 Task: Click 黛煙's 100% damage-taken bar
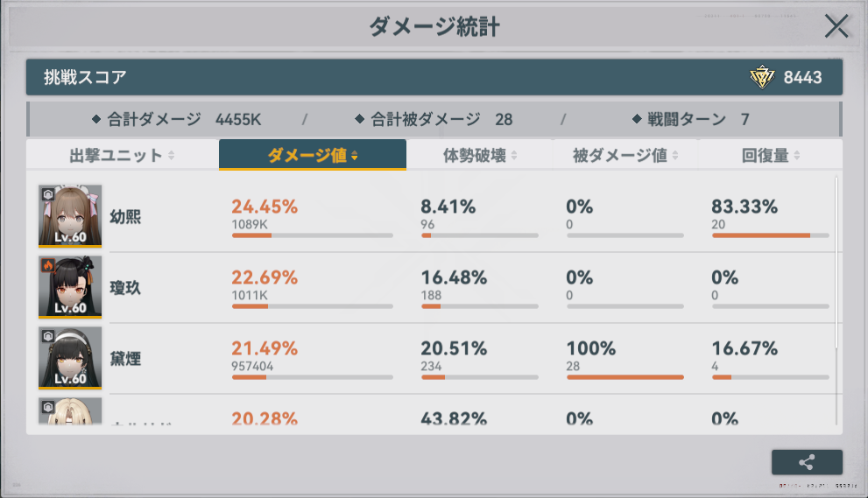[x=625, y=377]
